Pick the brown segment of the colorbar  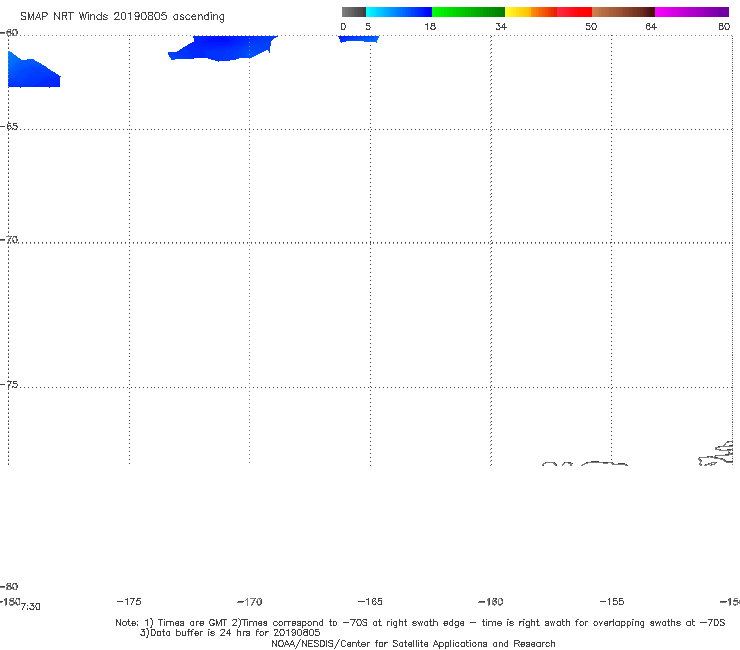click(623, 12)
